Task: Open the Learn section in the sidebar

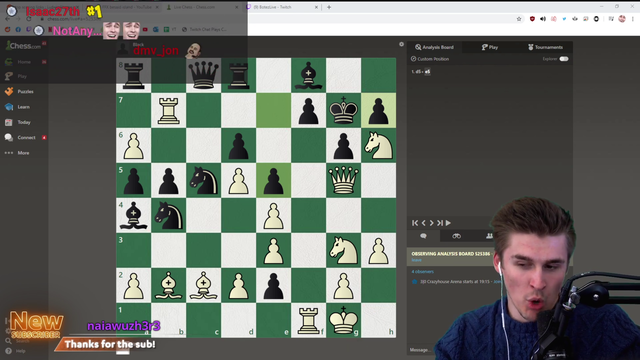Action: tap(18, 107)
